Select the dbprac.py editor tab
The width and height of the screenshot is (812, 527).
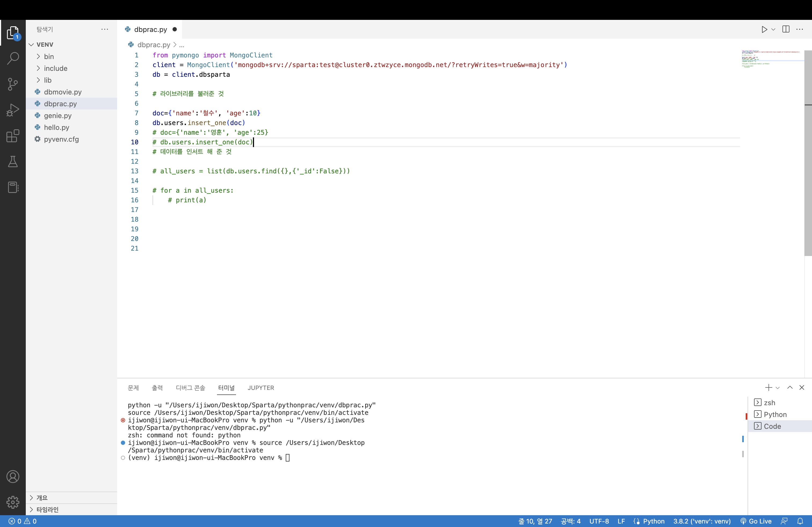point(150,29)
